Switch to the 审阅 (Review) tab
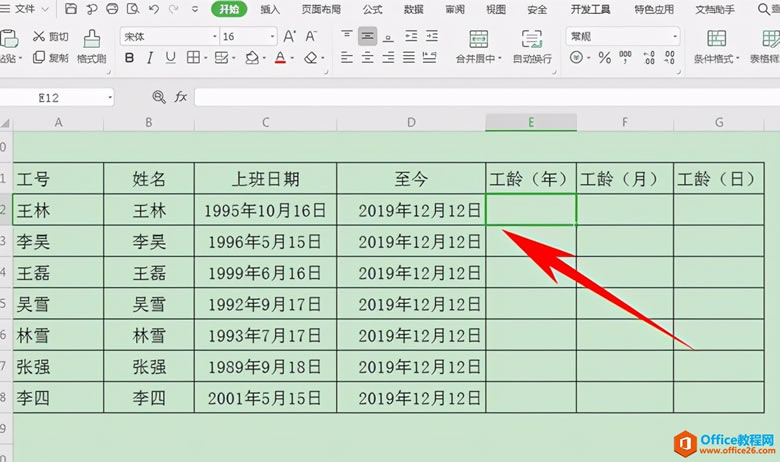780x462 pixels. pos(455,9)
